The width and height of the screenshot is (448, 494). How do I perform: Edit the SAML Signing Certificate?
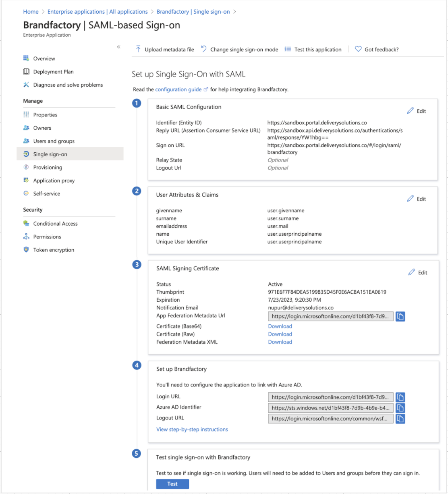[418, 272]
